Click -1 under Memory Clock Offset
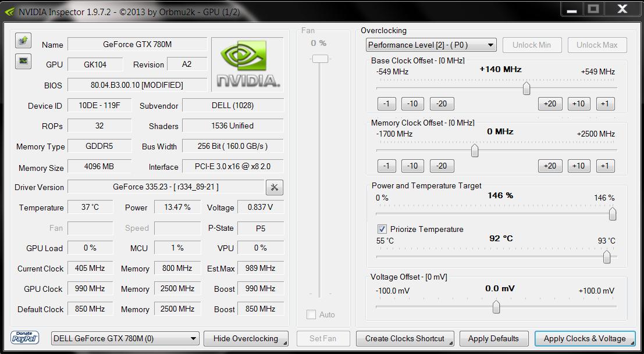This screenshot has height=354, width=644. pos(386,166)
